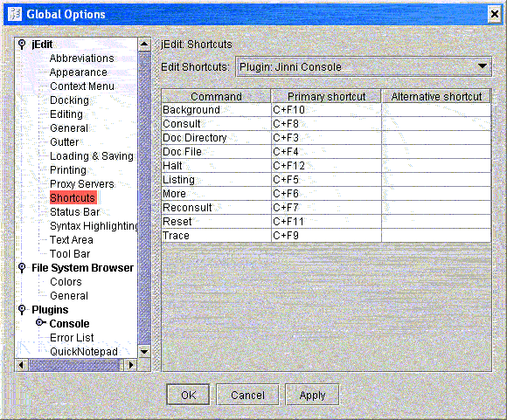Click the horizontal scrollbar left arrow
The image size is (507, 420).
point(22,365)
